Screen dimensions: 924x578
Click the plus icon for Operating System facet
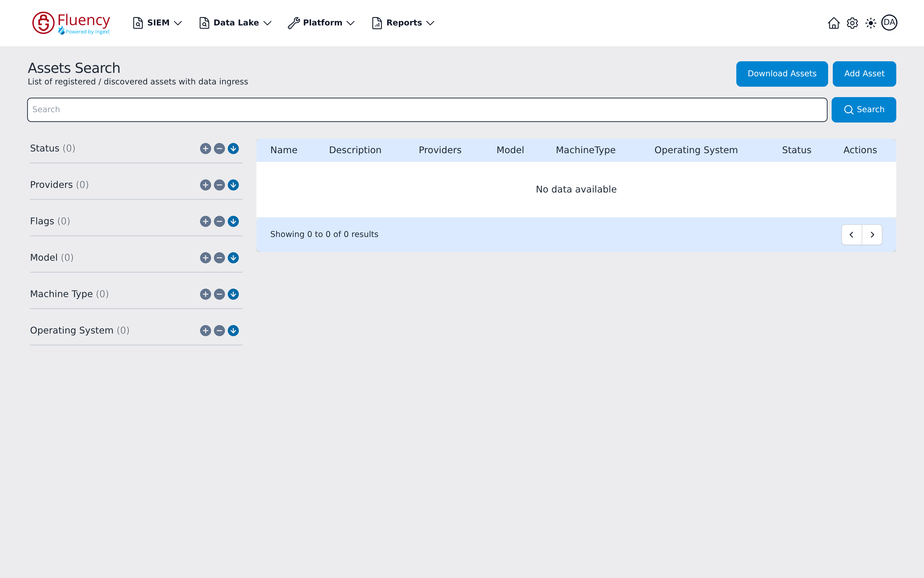click(x=205, y=331)
